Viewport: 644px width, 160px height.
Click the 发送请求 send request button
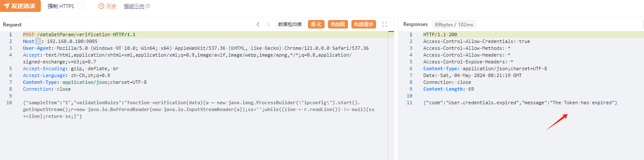[x=20, y=6]
